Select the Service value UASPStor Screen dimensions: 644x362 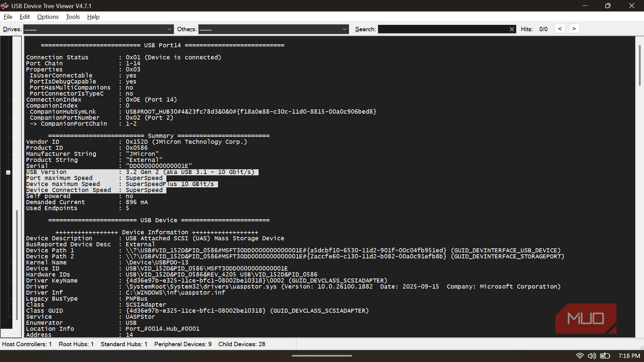pos(140,317)
